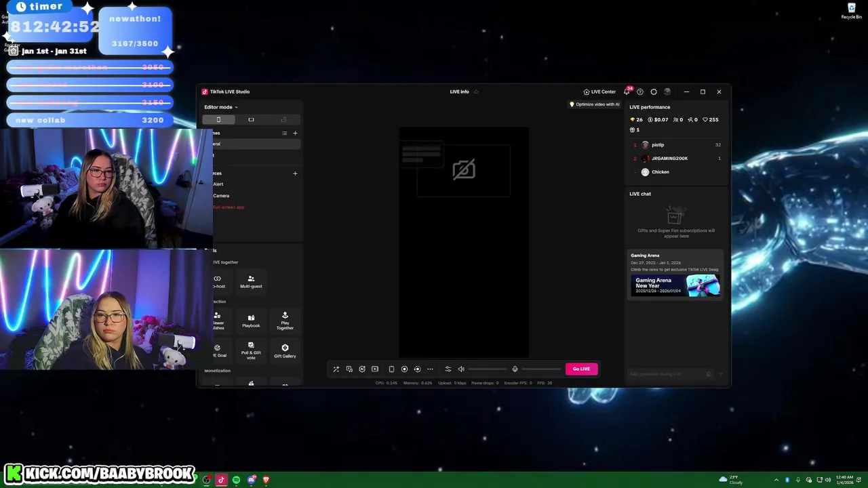Select viewer pistlp in the ranking
This screenshot has width=868, height=488.
[x=677, y=145]
